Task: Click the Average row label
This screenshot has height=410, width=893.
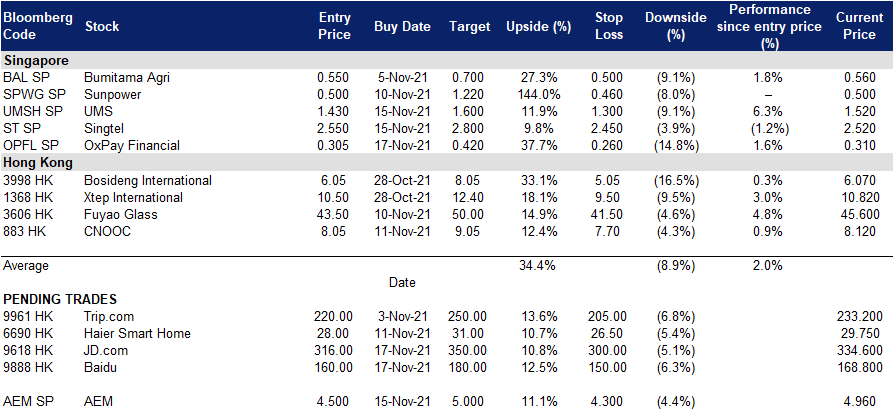Action: 26,265
